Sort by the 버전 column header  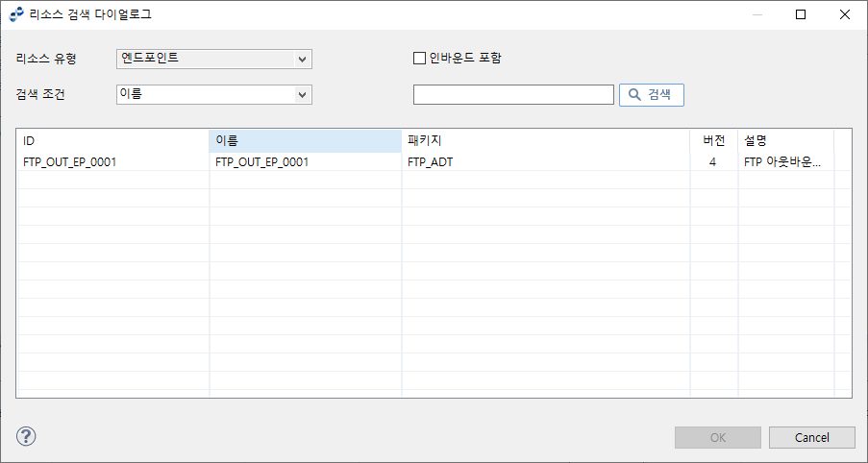coord(714,141)
